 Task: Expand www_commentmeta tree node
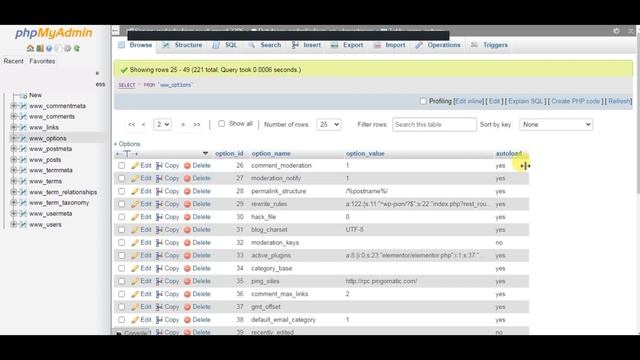point(13,106)
